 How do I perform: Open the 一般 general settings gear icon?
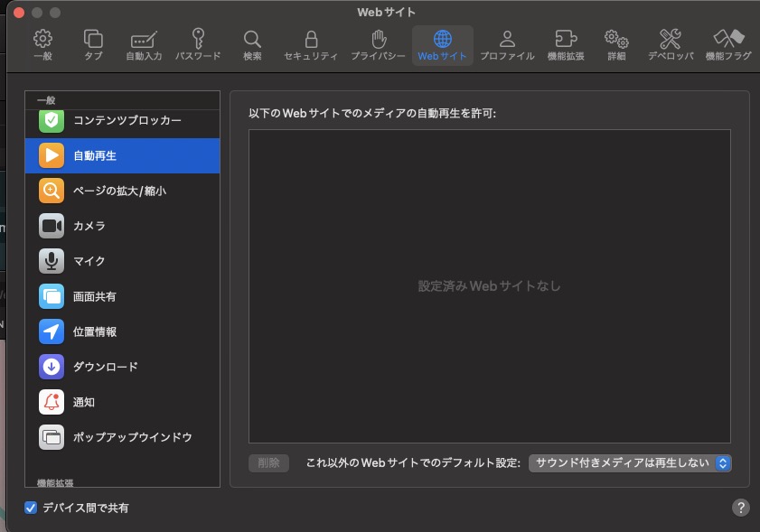[x=42, y=39]
